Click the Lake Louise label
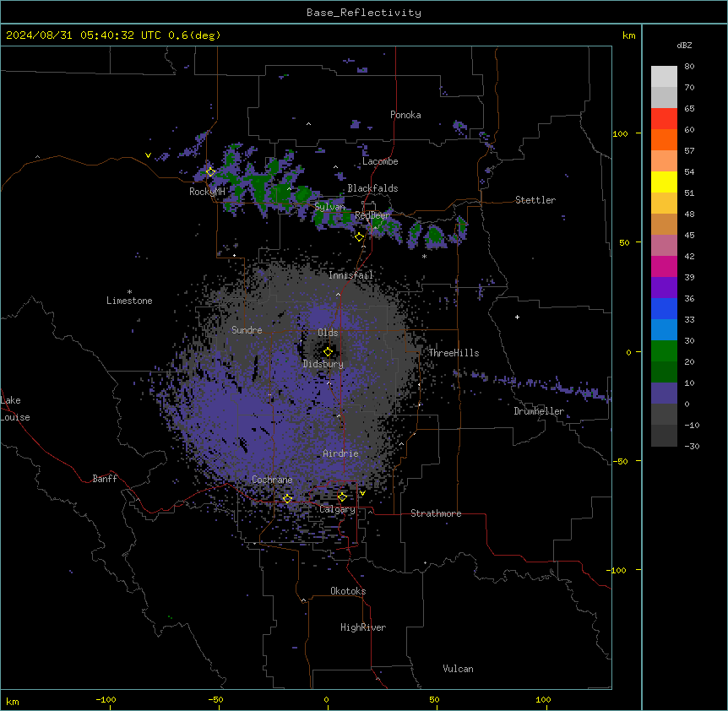 [15, 409]
